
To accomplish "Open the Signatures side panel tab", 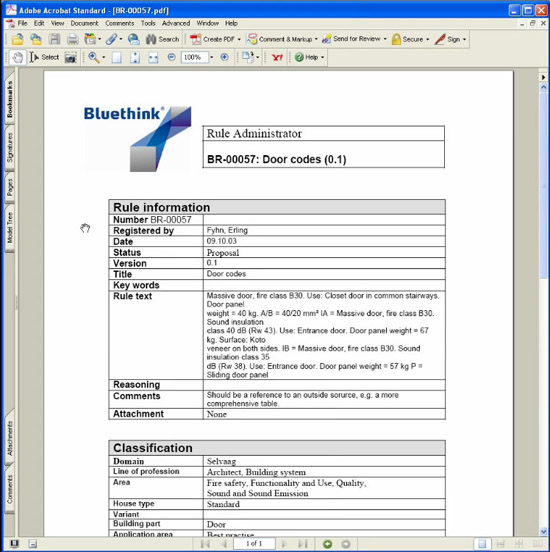I will (10, 147).
